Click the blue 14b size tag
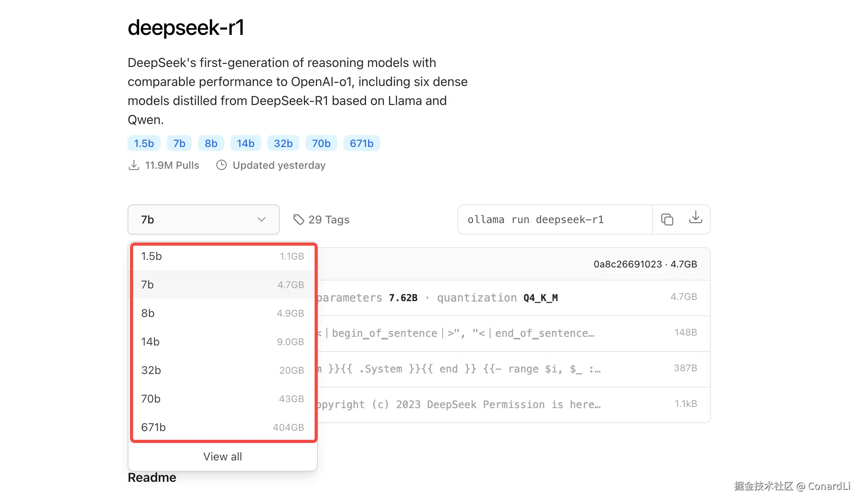This screenshot has width=863, height=504. (246, 143)
